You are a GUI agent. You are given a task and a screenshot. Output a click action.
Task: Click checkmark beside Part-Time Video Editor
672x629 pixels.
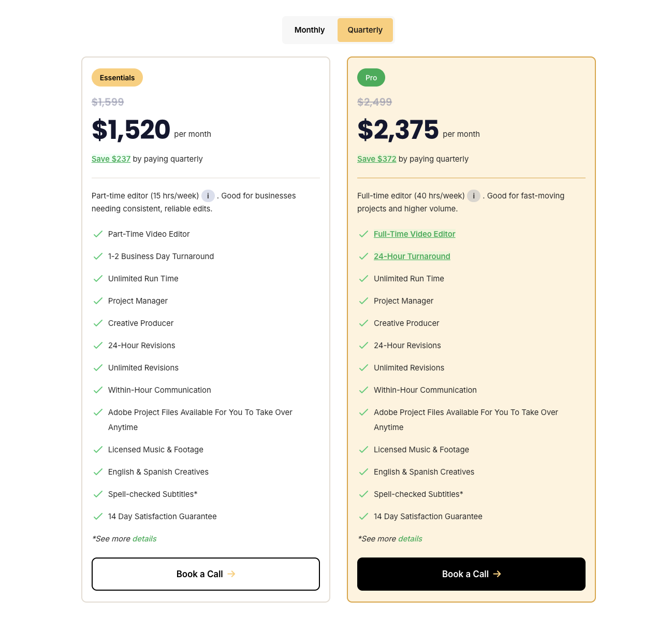pyautogui.click(x=98, y=234)
